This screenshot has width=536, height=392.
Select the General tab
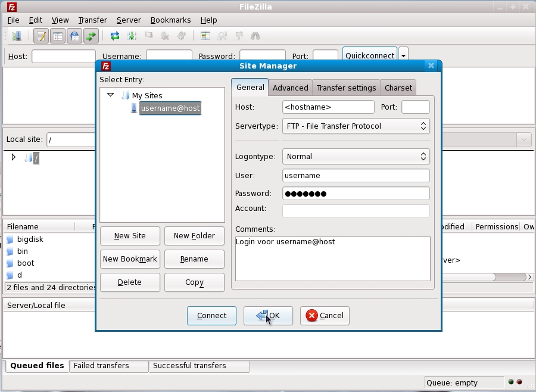coord(250,87)
